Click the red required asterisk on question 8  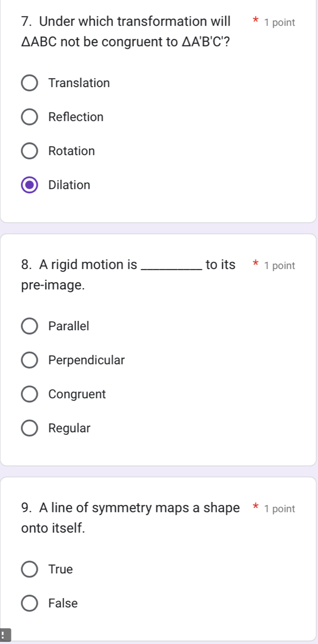point(256,265)
